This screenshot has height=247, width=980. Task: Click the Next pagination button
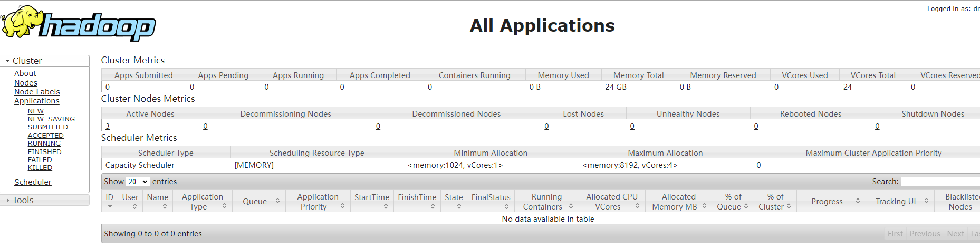click(955, 234)
